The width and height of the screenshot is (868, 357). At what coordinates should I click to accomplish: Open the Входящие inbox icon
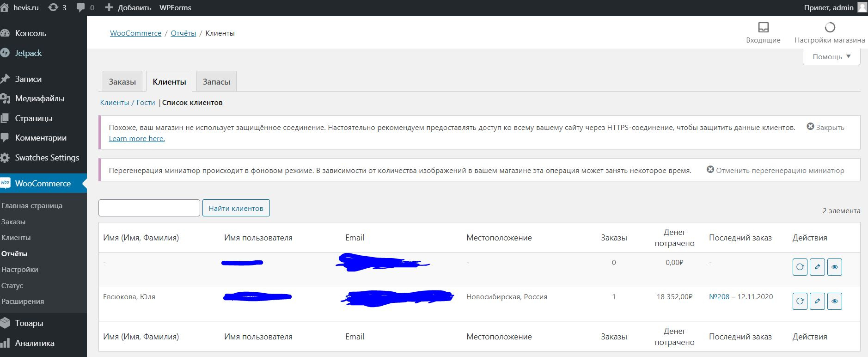(763, 27)
